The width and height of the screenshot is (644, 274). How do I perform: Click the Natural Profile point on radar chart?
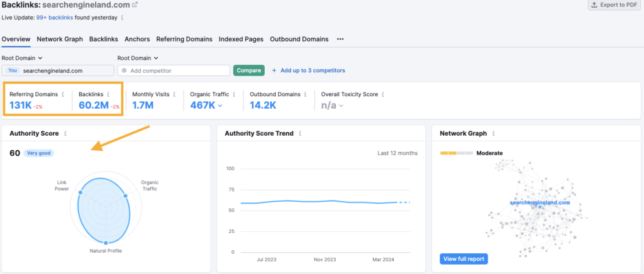tap(106, 243)
